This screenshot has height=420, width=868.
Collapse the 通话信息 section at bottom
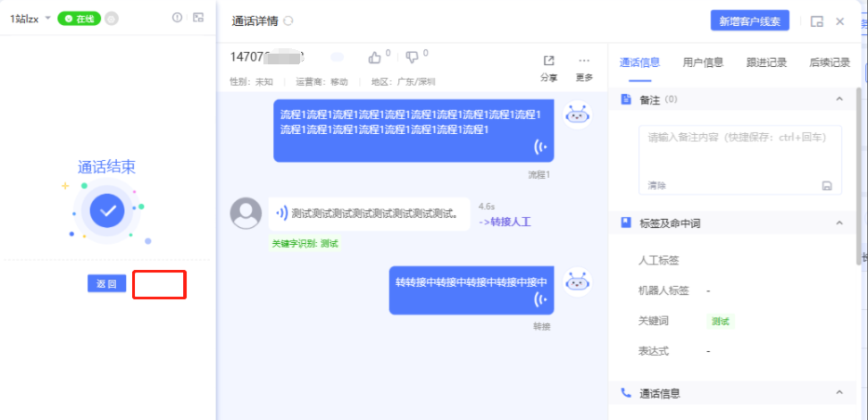839,393
